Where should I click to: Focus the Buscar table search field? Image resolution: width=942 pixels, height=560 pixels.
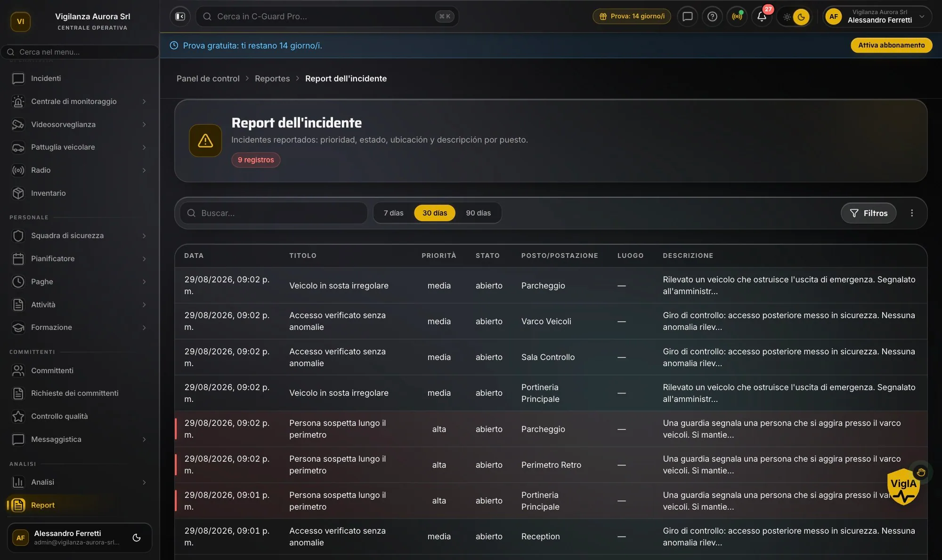274,213
